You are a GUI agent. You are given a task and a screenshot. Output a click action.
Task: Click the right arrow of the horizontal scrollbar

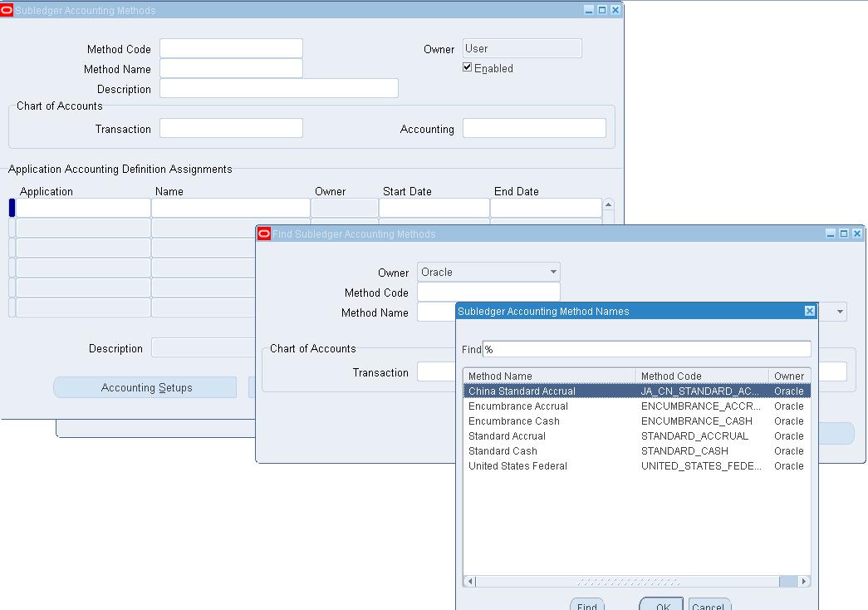[802, 582]
